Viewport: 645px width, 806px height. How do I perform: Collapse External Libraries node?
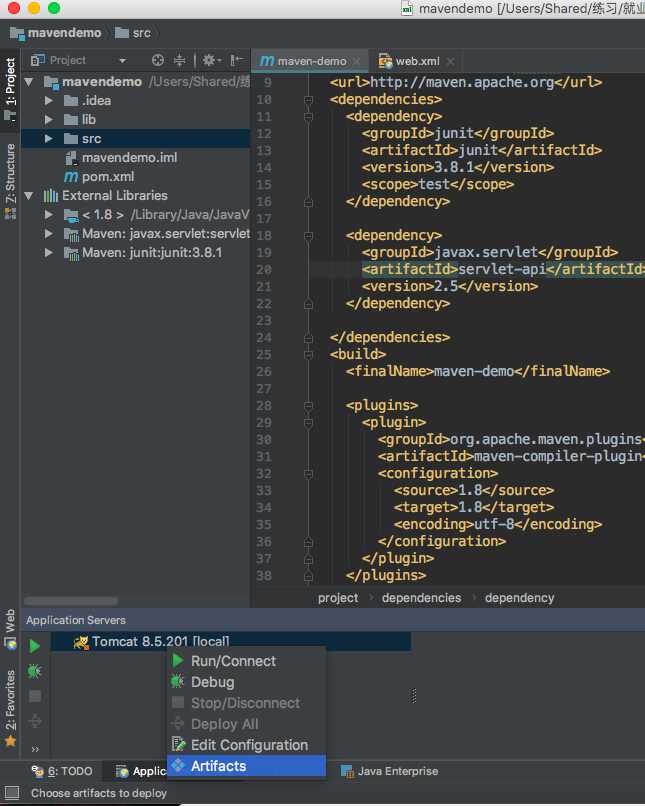pos(29,196)
